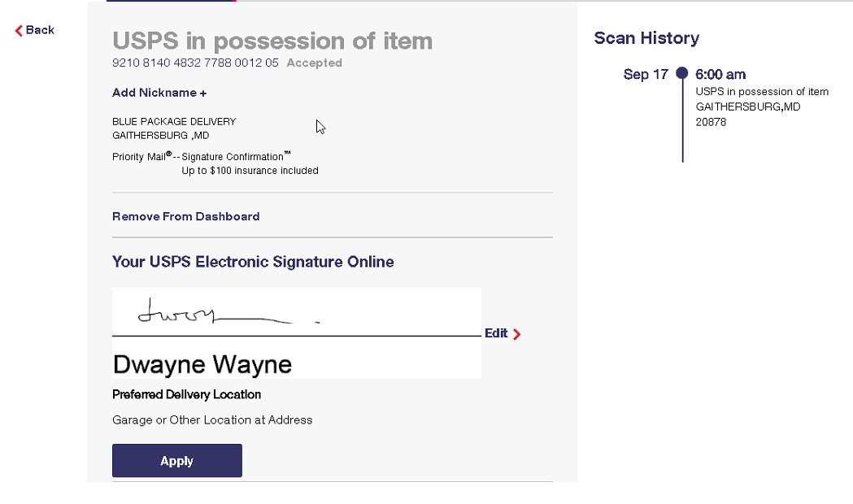This screenshot has height=504, width=853.
Task: Click the Sep 17 date in scan history
Action: [x=646, y=75]
